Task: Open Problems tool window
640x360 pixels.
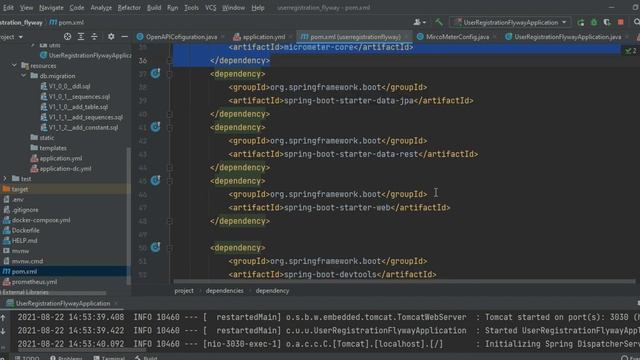Action: click(x=66, y=358)
